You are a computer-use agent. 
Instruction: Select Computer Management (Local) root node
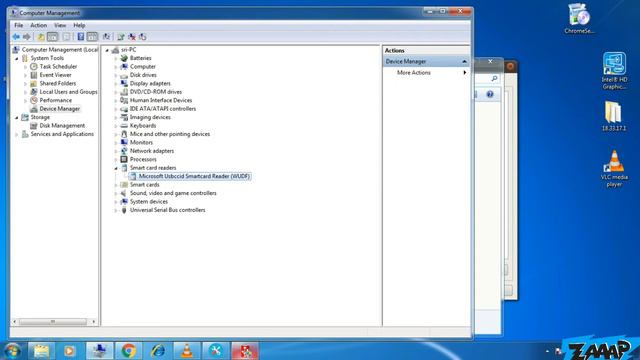(60, 50)
